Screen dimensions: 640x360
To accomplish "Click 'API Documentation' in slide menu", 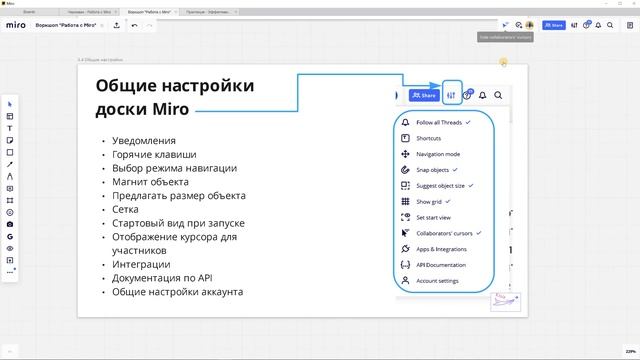I will 441,265.
